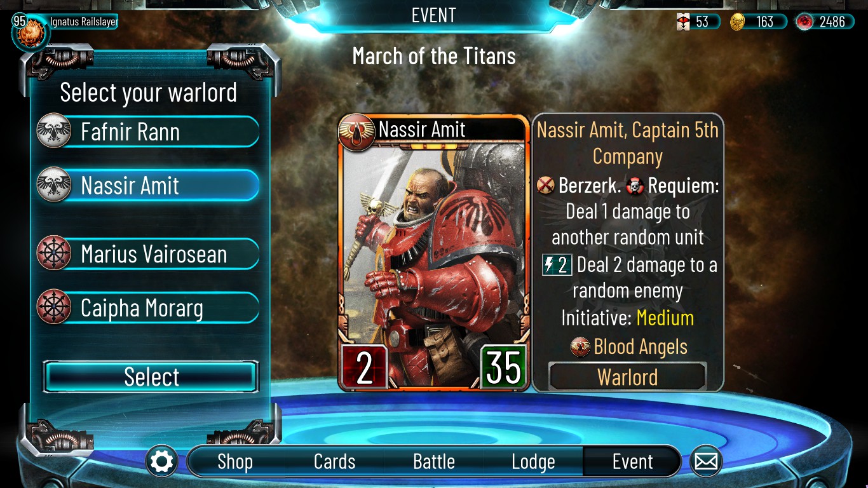Choose Caipha Morarg as warlord
Screen dimensions: 868x488
pyautogui.click(x=147, y=308)
